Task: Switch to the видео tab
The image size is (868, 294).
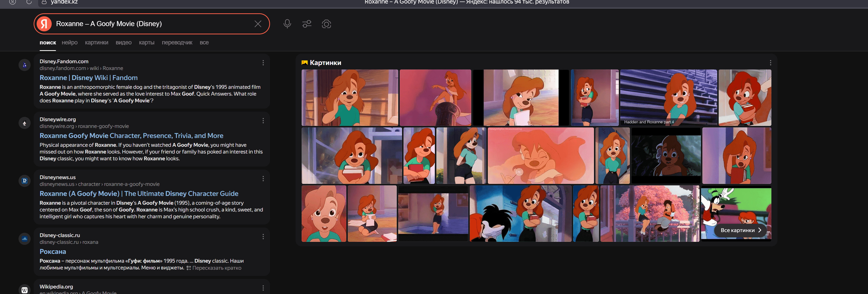Action: tap(123, 43)
